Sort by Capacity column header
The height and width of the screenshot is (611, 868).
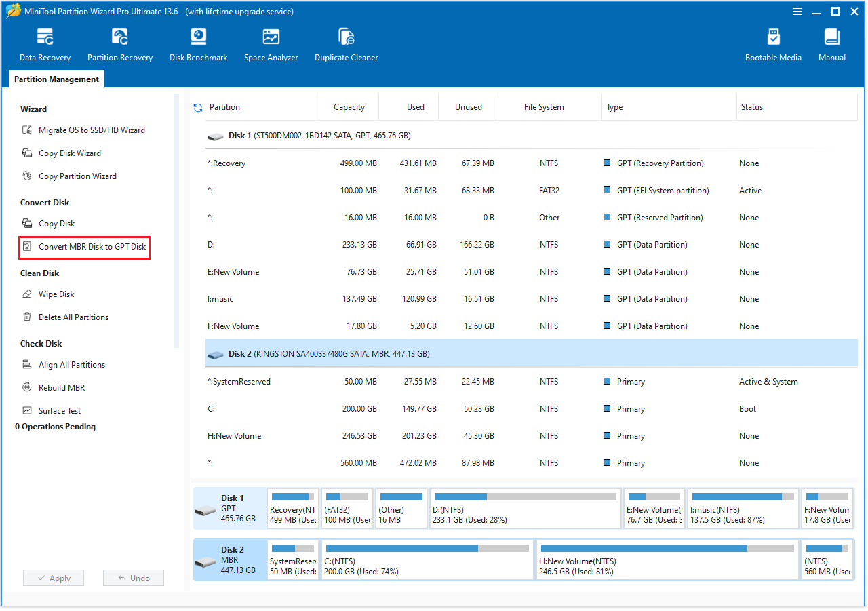click(x=349, y=107)
